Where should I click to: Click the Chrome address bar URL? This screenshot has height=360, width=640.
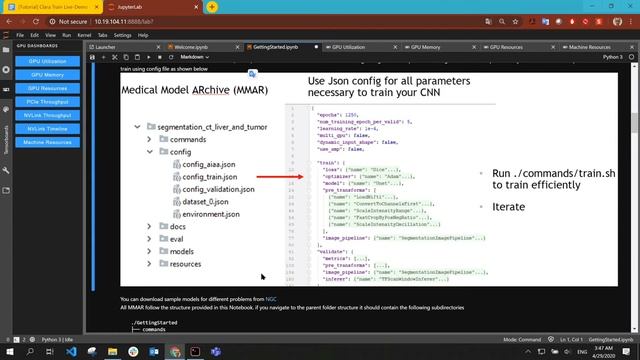click(x=124, y=22)
